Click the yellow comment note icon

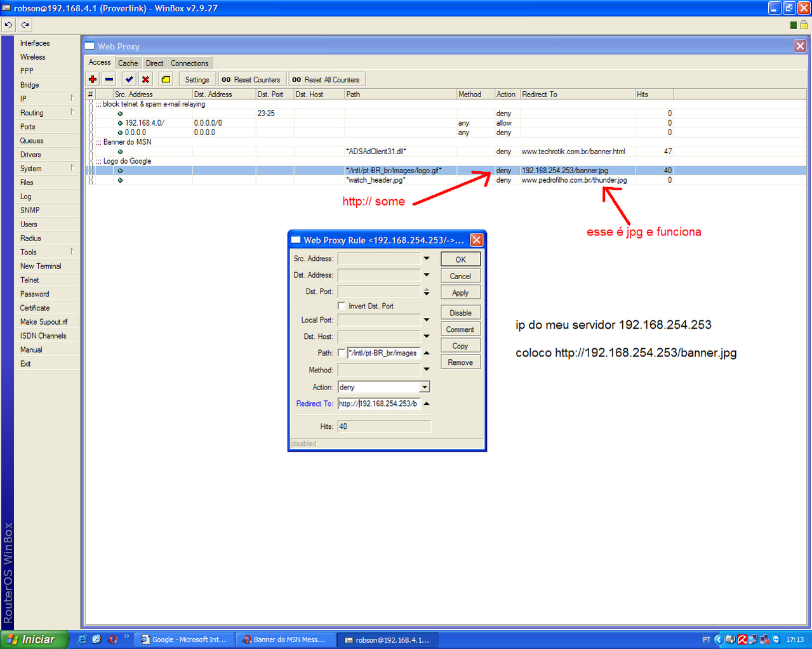tap(166, 79)
